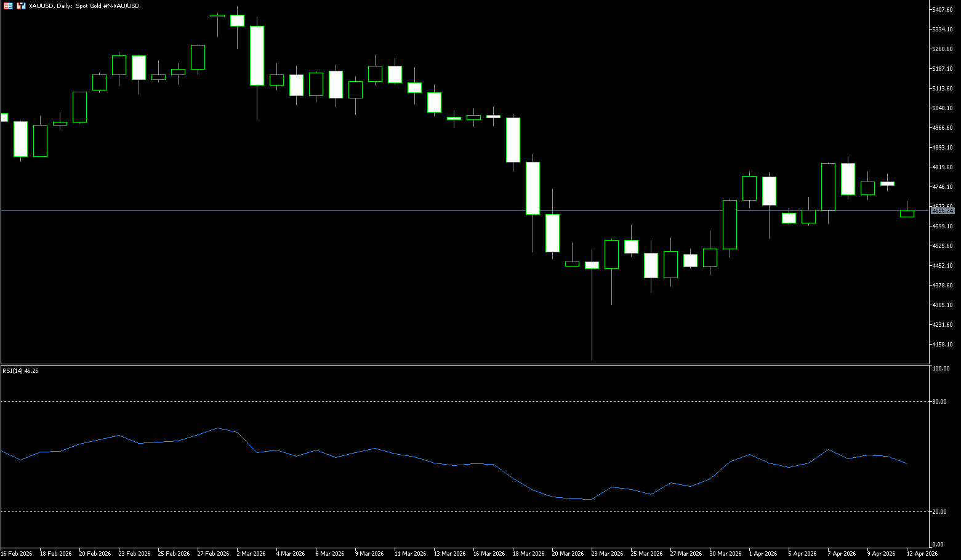Click the 4158.10 price scale label
961x560 pixels.
coord(943,345)
